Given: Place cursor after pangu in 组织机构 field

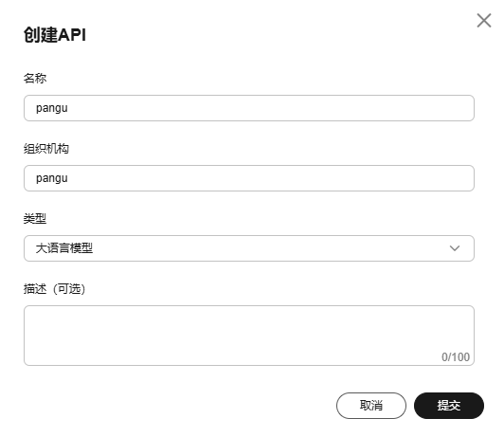Looking at the screenshot, I should pos(68,178).
